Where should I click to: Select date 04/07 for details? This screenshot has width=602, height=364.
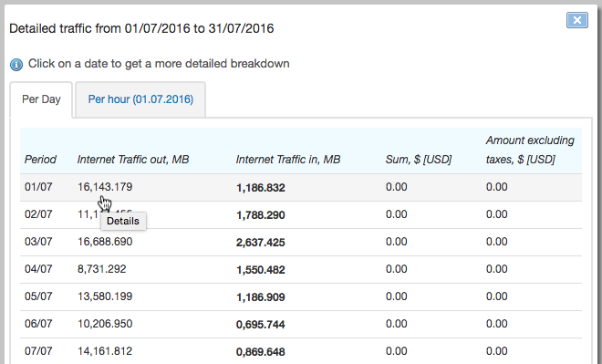point(38,269)
